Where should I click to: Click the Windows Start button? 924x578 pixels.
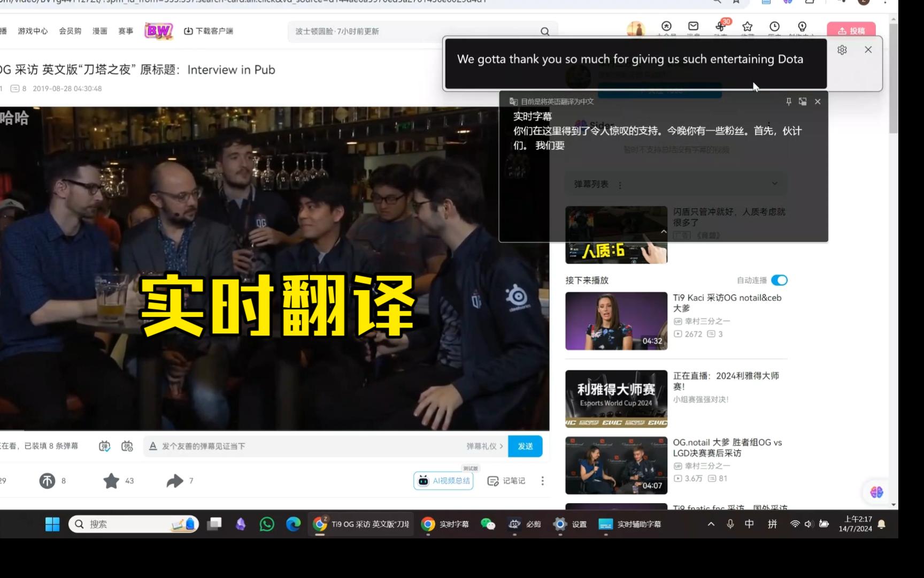(x=52, y=524)
